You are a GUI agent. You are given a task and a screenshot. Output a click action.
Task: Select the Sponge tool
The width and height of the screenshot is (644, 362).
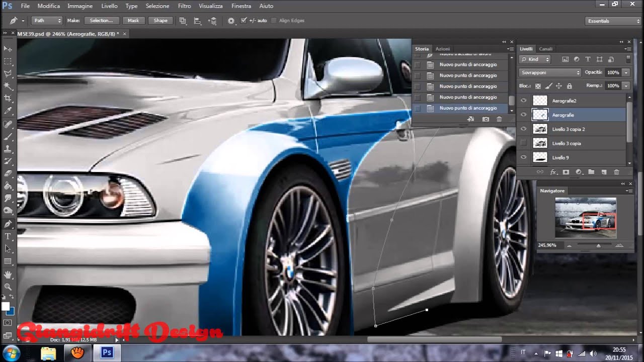pos(8,211)
